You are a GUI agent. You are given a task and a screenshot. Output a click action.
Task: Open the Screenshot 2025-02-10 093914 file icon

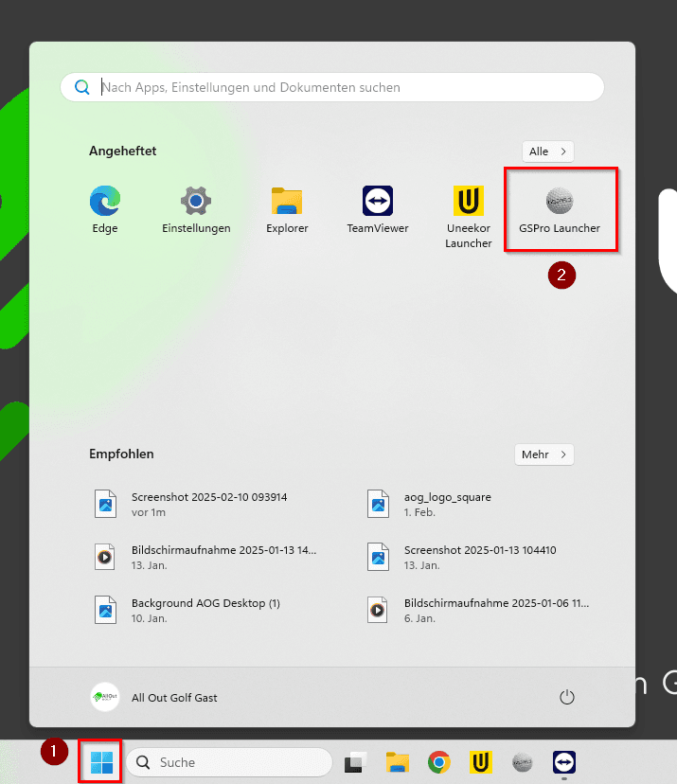[105, 504]
